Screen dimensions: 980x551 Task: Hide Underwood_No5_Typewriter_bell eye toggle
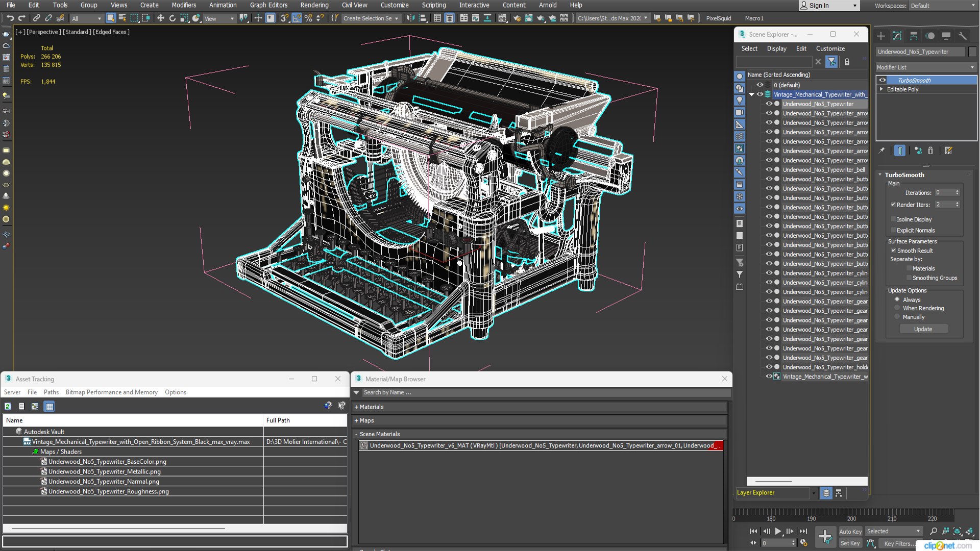tap(769, 169)
